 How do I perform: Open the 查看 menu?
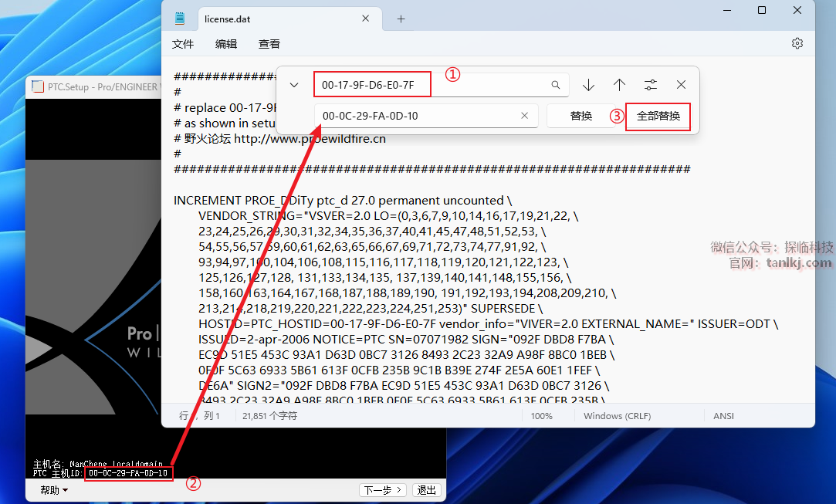(269, 44)
